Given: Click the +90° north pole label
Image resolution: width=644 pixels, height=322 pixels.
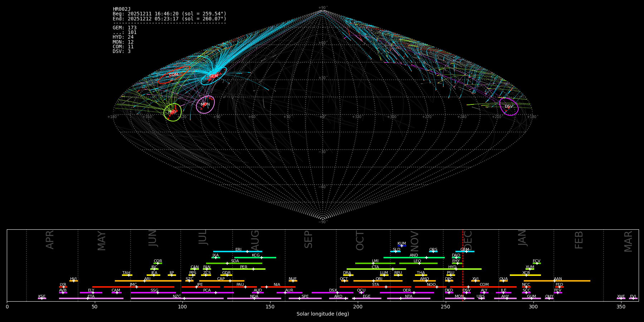Looking at the screenshot, I should tap(322, 8).
